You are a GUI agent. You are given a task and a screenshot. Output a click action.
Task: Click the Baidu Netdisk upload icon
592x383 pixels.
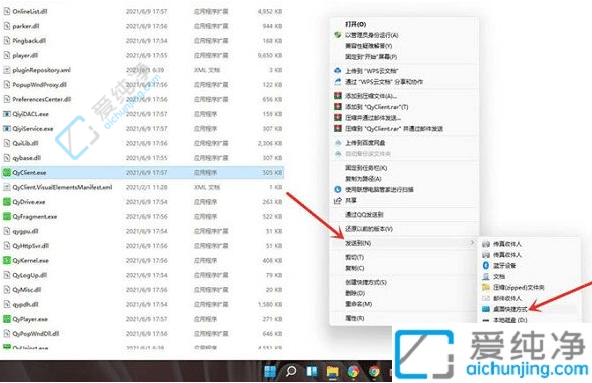tap(338, 143)
